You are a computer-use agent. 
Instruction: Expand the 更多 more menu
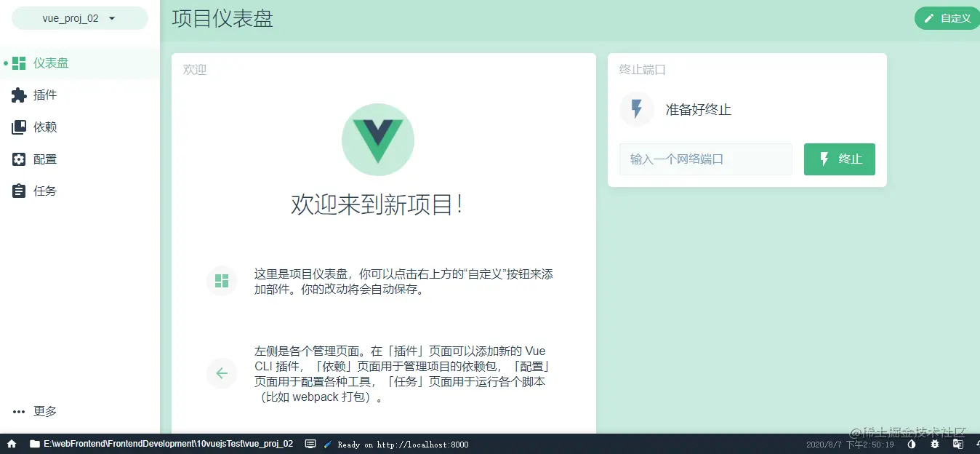click(x=80, y=411)
